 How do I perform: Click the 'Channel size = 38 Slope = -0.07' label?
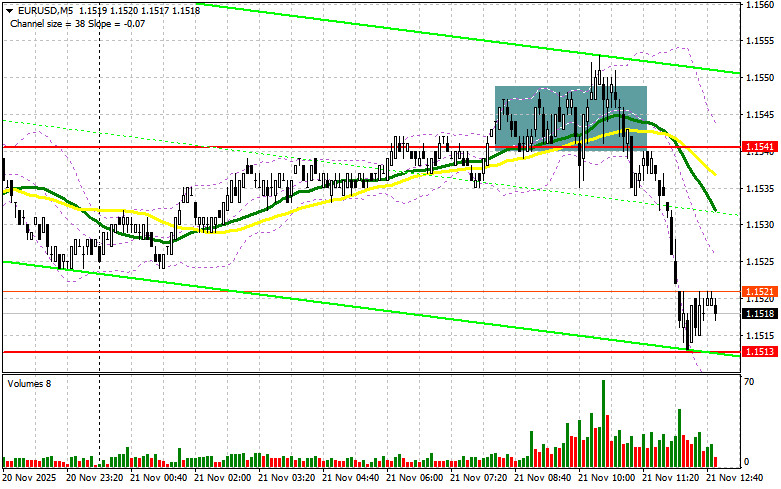[x=78, y=23]
